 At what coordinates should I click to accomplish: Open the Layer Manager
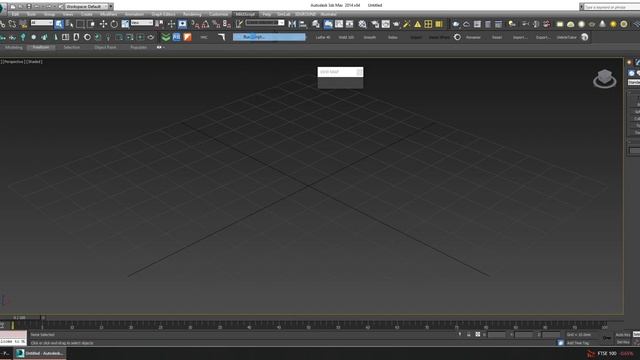(316, 24)
